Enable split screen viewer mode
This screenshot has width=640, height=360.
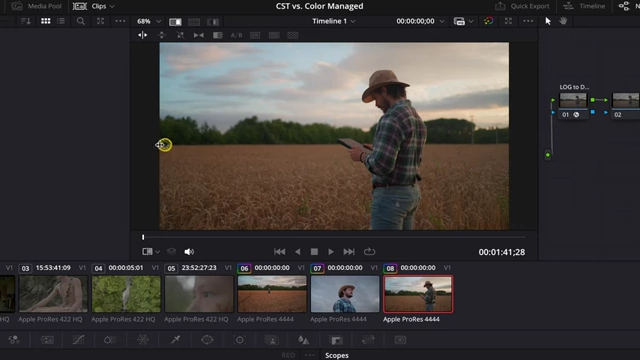pos(194,22)
